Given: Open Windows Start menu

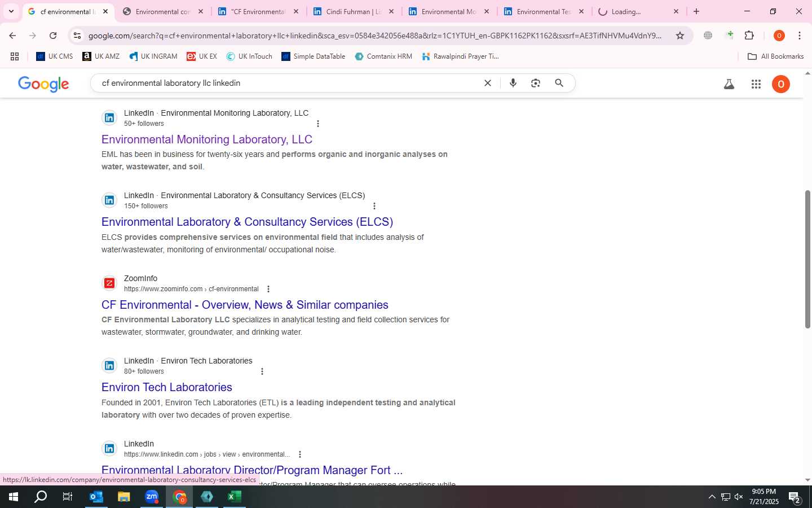Looking at the screenshot, I should pyautogui.click(x=14, y=497).
